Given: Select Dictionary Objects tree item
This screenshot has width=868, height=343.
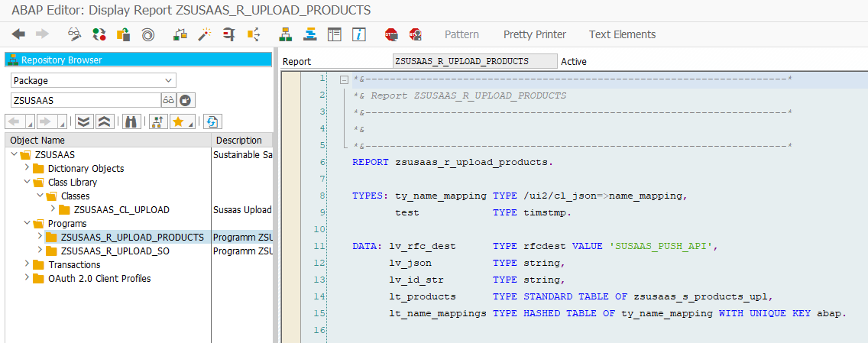Looking at the screenshot, I should click(x=86, y=168).
